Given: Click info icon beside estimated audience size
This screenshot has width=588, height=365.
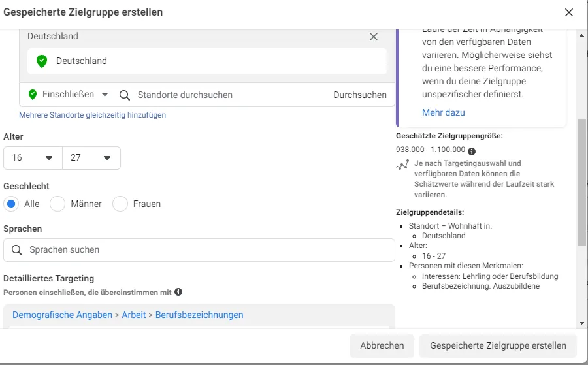Looking at the screenshot, I should (x=472, y=151).
